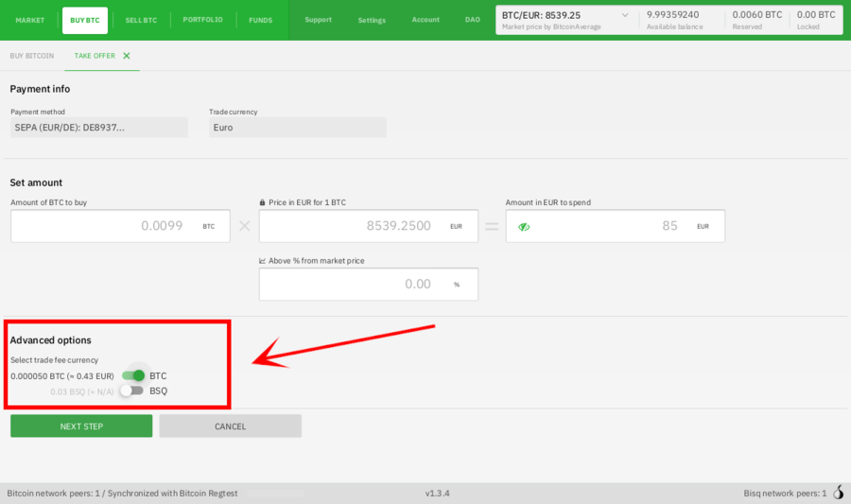The height and width of the screenshot is (504, 851).
Task: Open Settings from top navigation
Action: tap(372, 20)
